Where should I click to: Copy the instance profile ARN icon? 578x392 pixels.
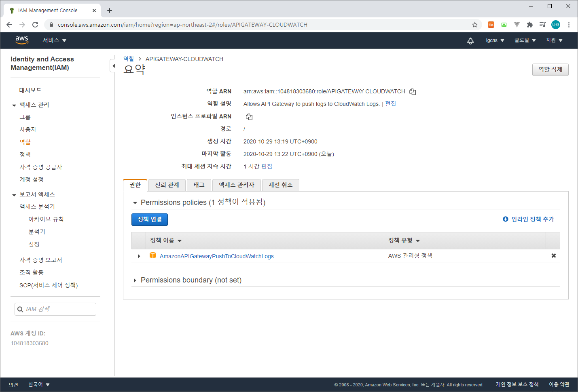point(249,117)
